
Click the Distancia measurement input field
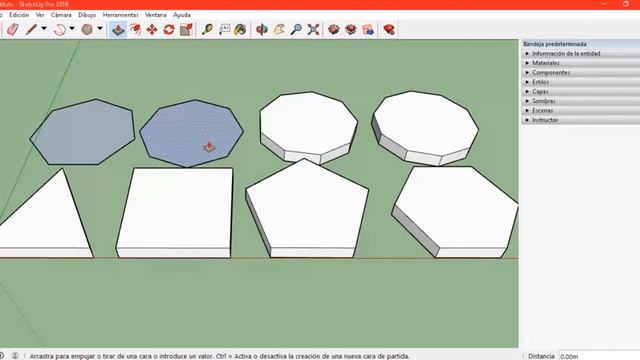point(599,356)
